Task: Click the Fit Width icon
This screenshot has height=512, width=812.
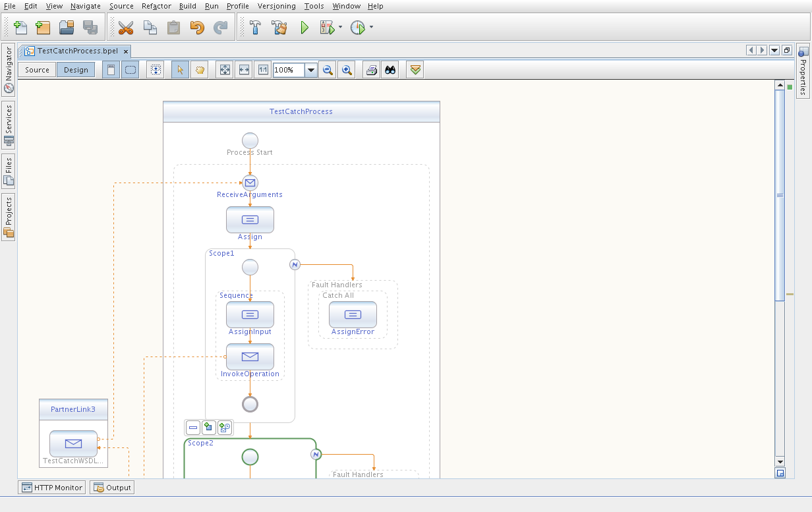Action: point(244,70)
